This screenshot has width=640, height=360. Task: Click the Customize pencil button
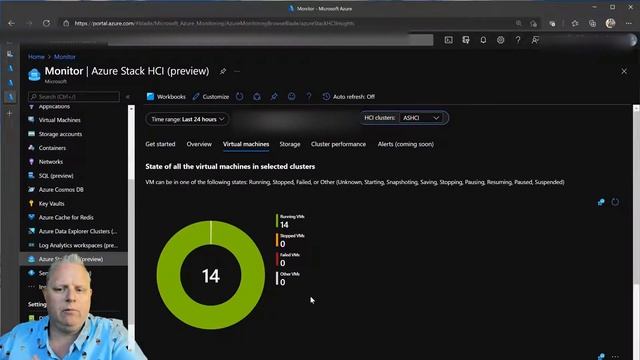(211, 97)
